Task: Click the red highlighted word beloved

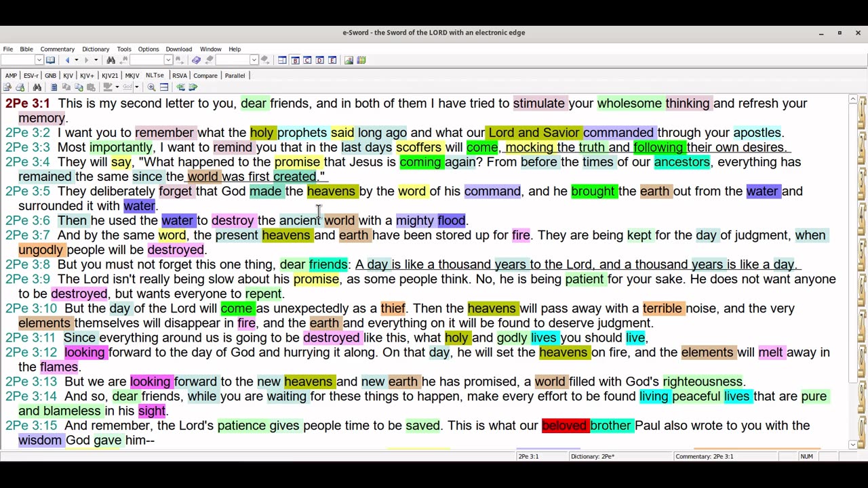Action: 564,426
